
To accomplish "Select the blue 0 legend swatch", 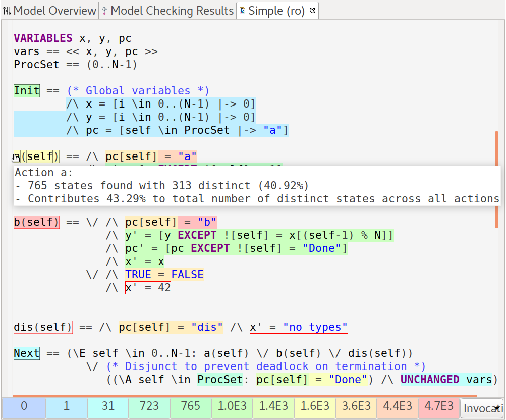I will pos(23,406).
